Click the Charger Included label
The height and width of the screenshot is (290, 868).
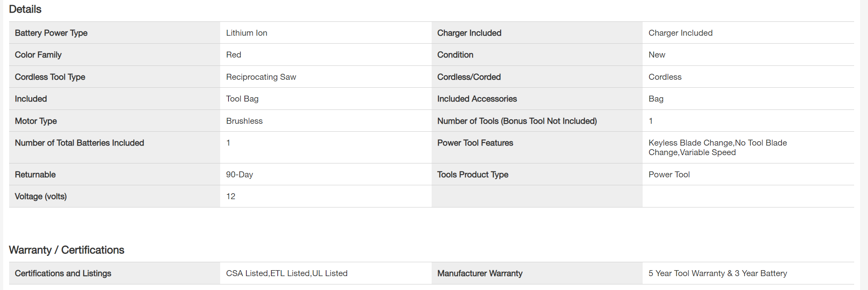coord(469,33)
